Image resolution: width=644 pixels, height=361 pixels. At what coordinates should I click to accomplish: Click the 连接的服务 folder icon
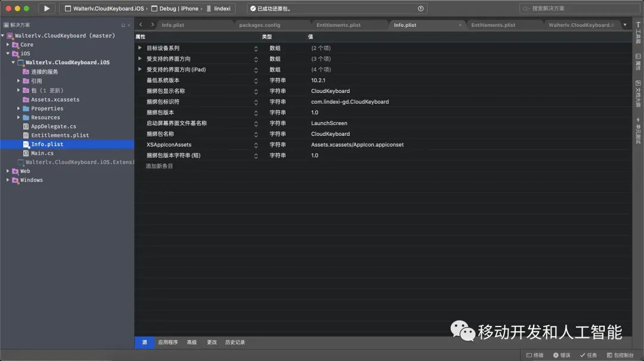click(x=26, y=71)
